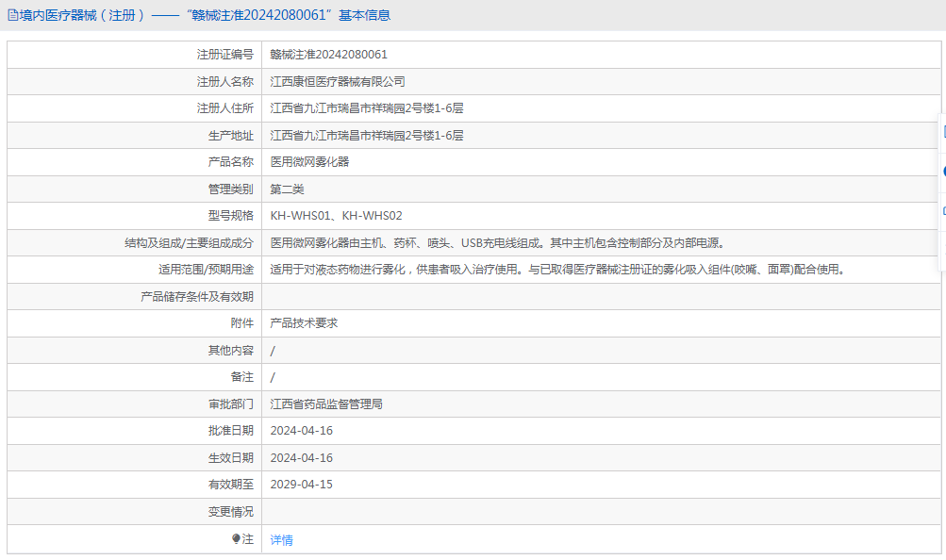Click the value 江西康恒医疗器械有限公司
946x560 pixels.
pos(338,81)
